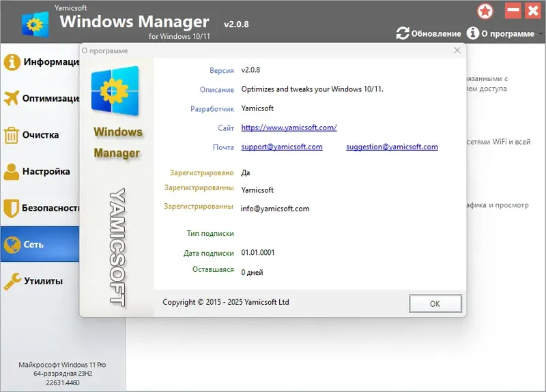Screen dimensions: 546x392
Task: Click the Оставшаяся label
Action: [x=213, y=269]
